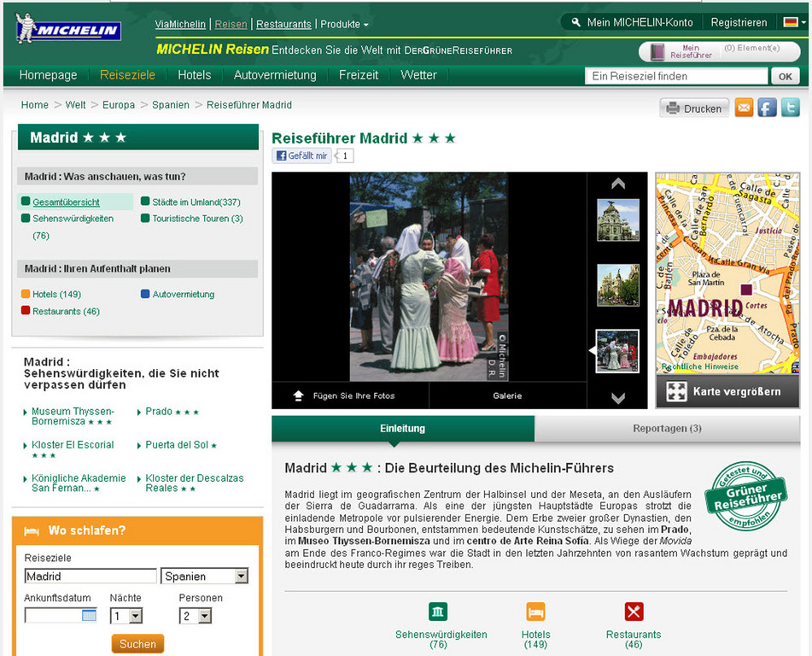Click the down arrow in photo gallery

pos(618,398)
